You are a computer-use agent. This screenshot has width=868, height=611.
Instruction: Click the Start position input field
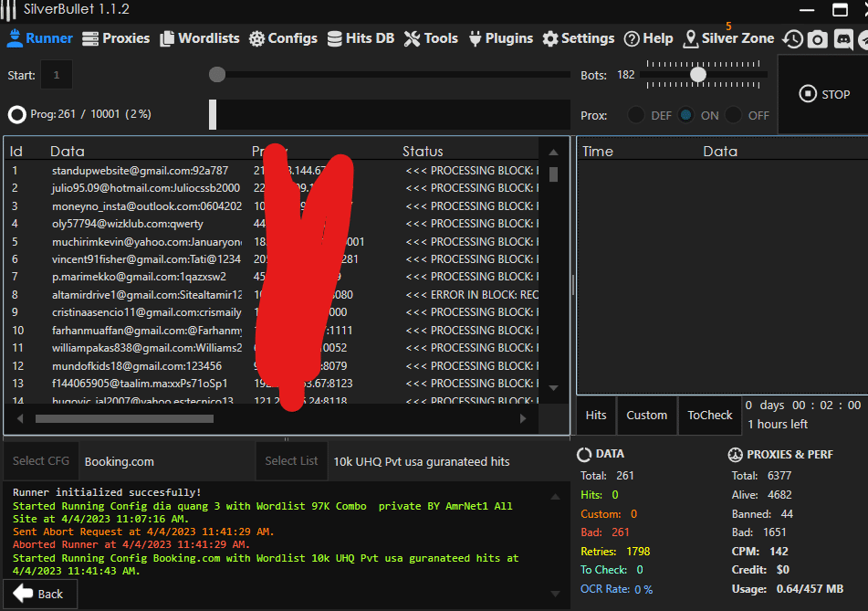(57, 75)
